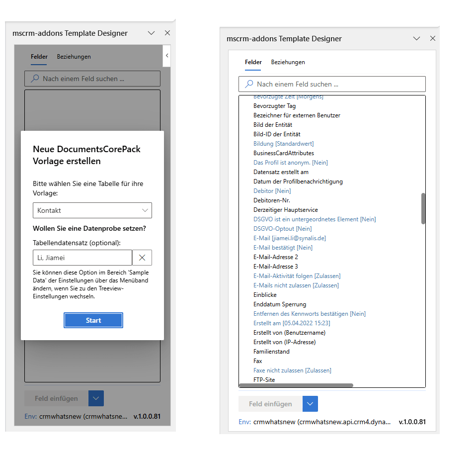Select 'Derzeitiger Hauptservice' field
476x458 pixels.
pos(285,210)
